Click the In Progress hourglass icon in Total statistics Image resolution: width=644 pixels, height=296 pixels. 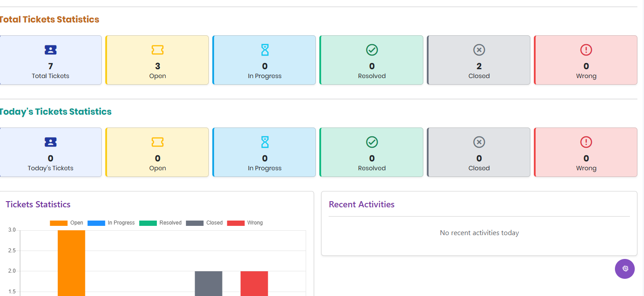(x=265, y=50)
